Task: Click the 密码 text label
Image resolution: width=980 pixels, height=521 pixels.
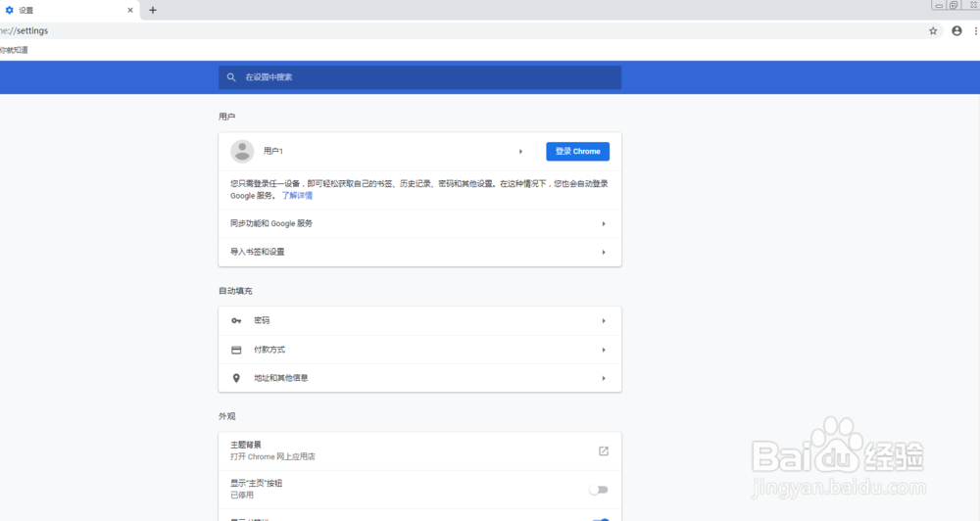Action: point(262,320)
